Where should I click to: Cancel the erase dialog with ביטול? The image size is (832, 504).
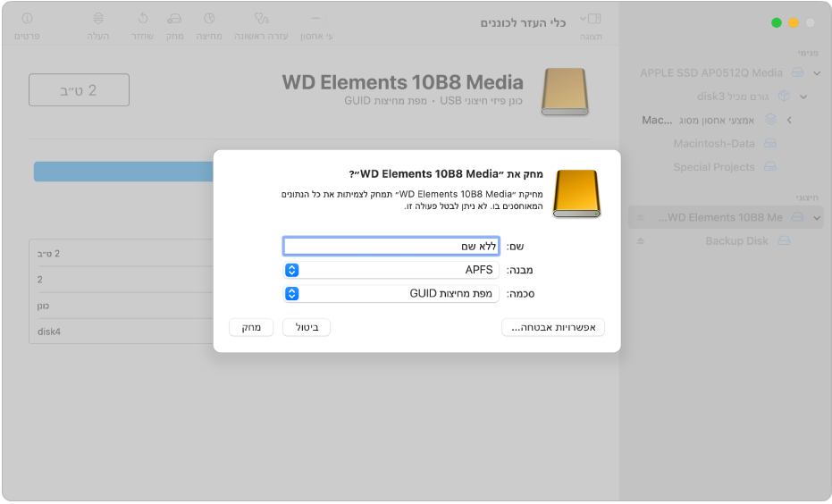coord(307,327)
